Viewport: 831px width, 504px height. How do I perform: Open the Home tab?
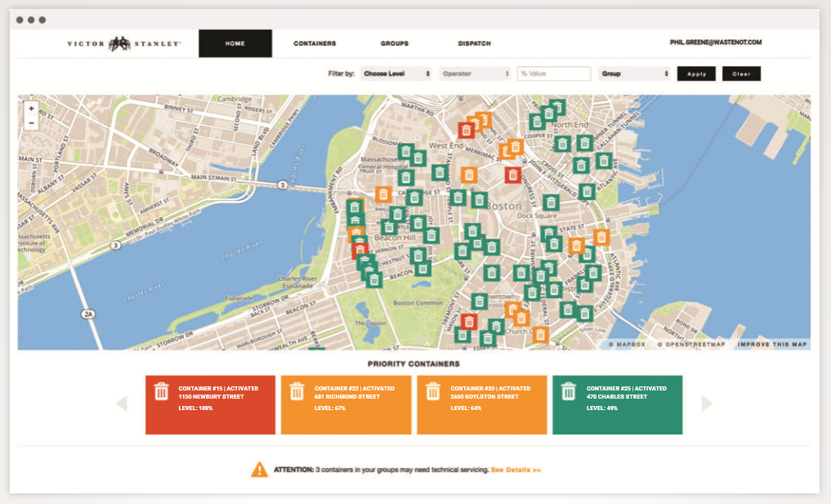pyautogui.click(x=235, y=43)
